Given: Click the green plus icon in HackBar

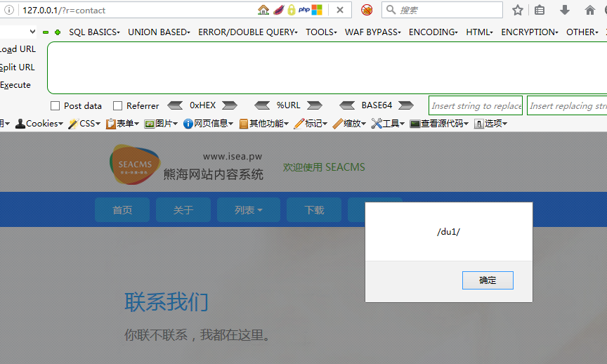Looking at the screenshot, I should [58, 32].
